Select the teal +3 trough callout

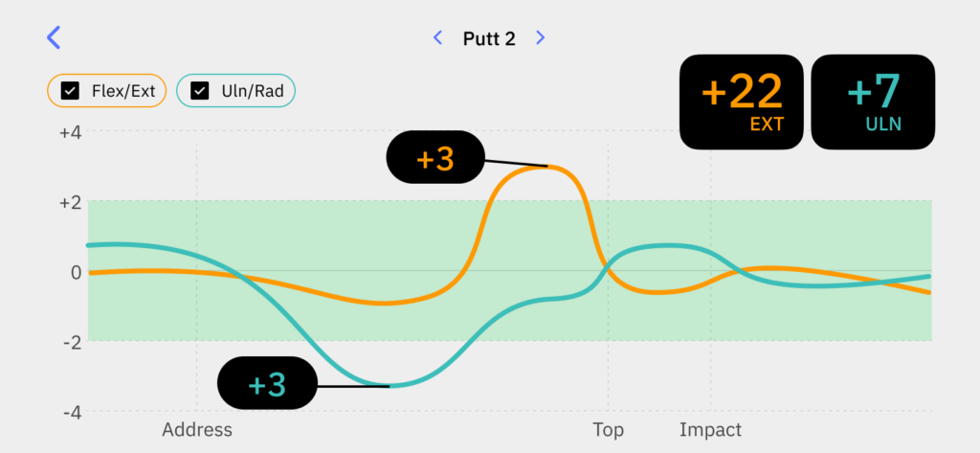(267, 383)
